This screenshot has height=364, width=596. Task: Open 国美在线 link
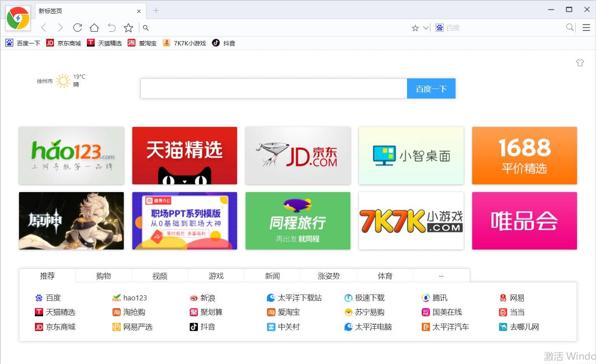tap(442, 312)
